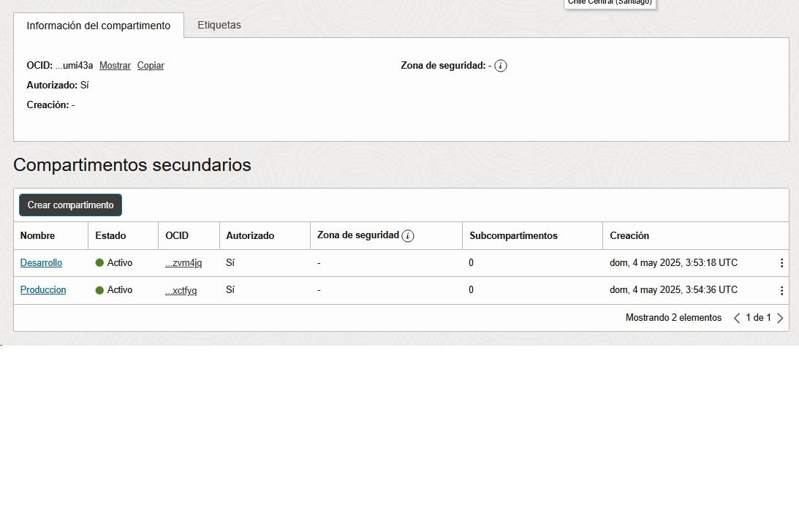The width and height of the screenshot is (799, 532).
Task: Click Mostrando 2 elementos text
Action: (x=674, y=317)
